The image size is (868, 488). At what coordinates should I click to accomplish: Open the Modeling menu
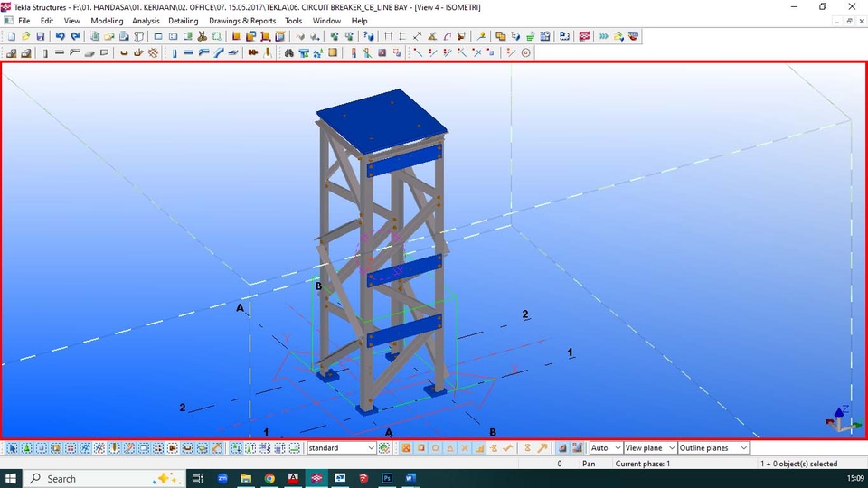tap(107, 21)
